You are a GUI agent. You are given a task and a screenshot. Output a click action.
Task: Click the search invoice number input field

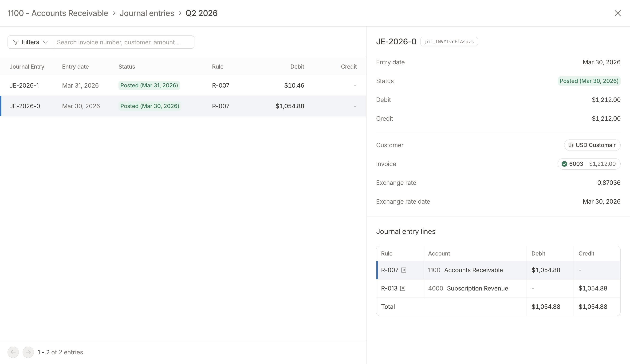click(124, 42)
